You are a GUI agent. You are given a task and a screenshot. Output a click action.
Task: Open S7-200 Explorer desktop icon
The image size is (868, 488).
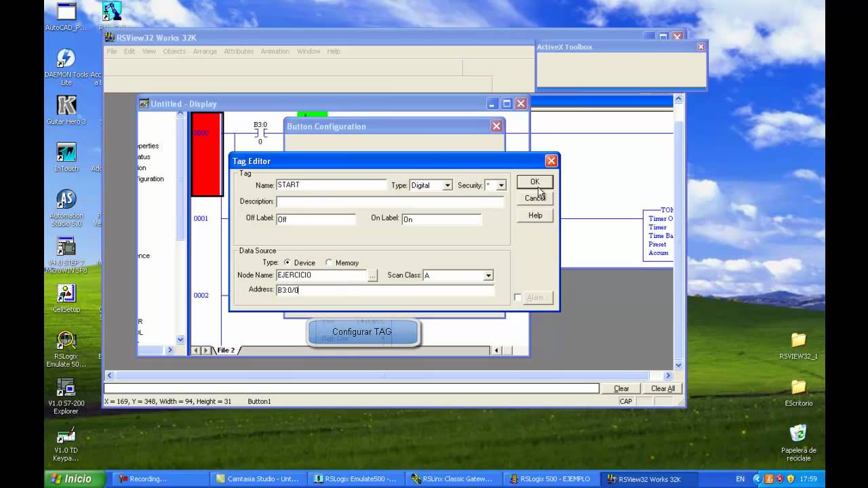click(x=66, y=396)
